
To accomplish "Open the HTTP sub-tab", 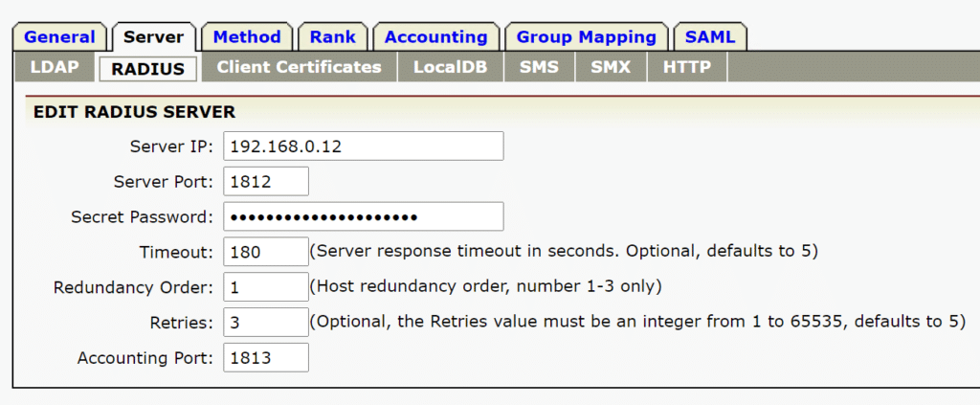I will (686, 68).
